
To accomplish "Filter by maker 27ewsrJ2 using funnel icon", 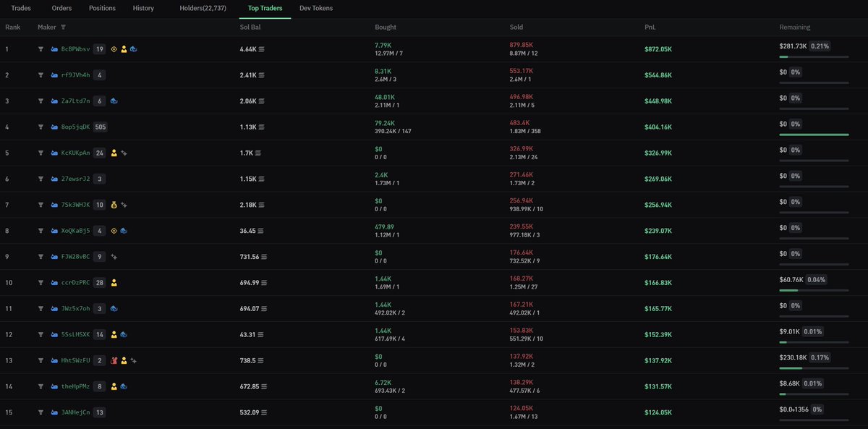I will pos(41,179).
